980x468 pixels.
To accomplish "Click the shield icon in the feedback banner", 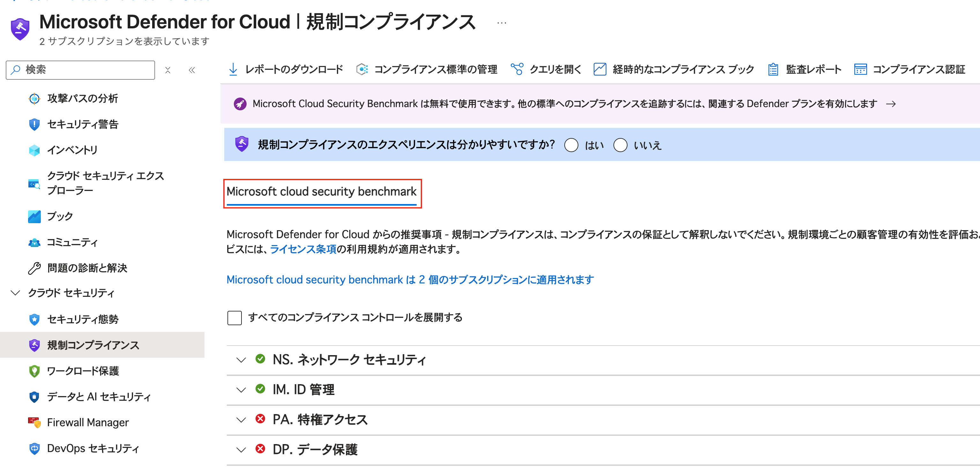I will 241,144.
